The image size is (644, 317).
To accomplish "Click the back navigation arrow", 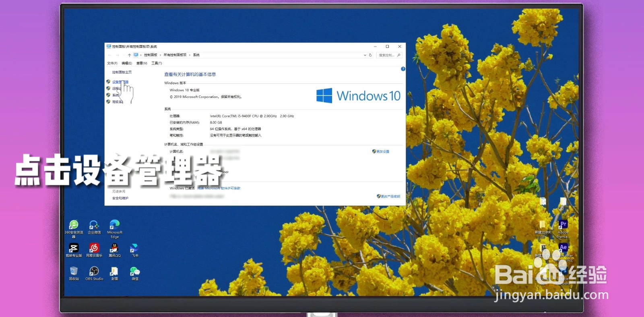I will (x=109, y=55).
